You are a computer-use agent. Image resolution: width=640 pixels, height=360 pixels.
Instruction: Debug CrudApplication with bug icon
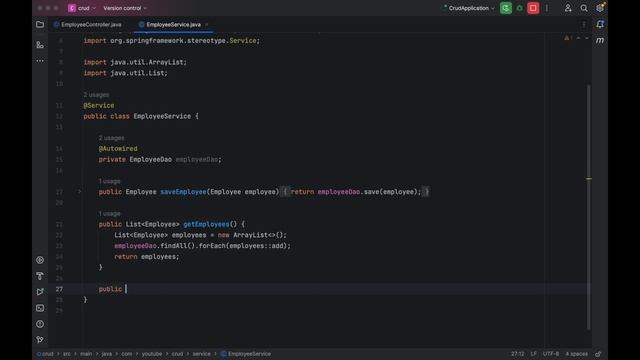pyautogui.click(x=520, y=8)
